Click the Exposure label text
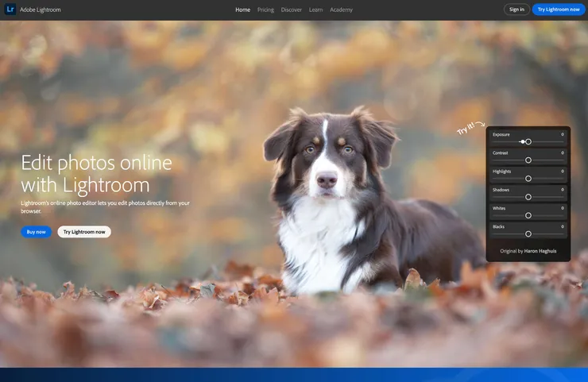 (501, 134)
